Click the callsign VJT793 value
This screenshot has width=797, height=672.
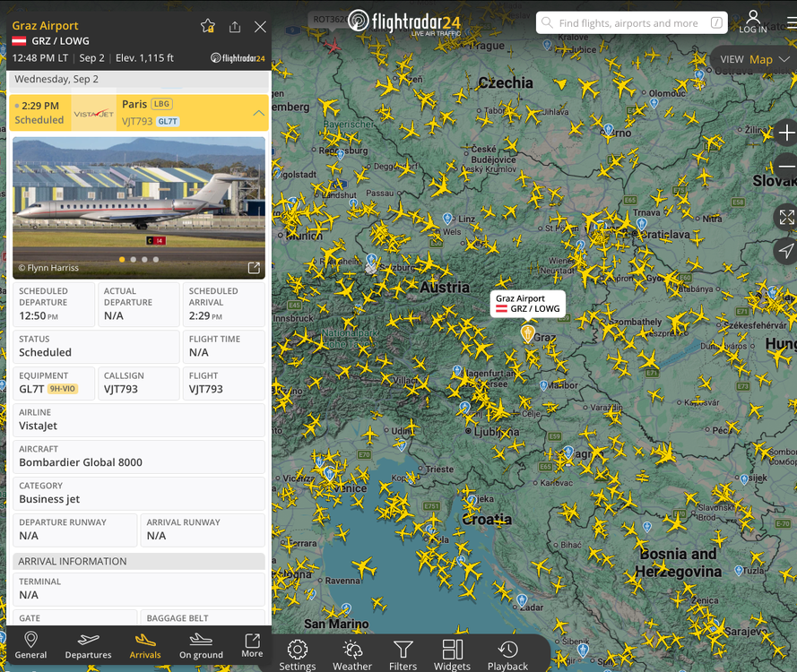tap(120, 389)
